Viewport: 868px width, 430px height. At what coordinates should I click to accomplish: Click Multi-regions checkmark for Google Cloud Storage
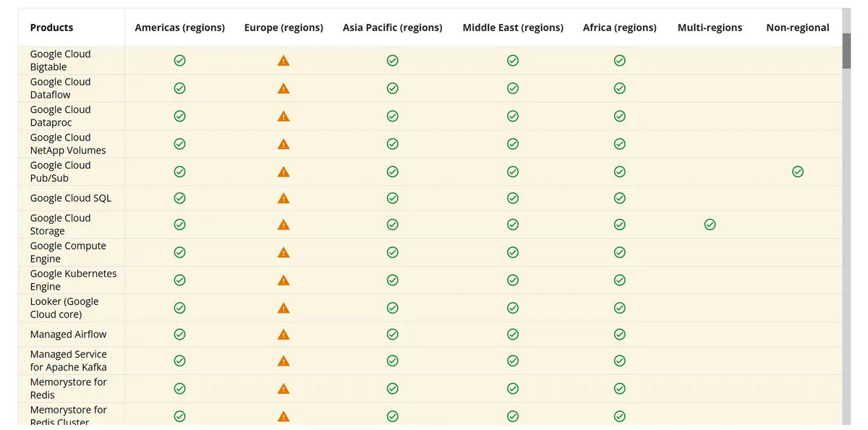(x=710, y=224)
